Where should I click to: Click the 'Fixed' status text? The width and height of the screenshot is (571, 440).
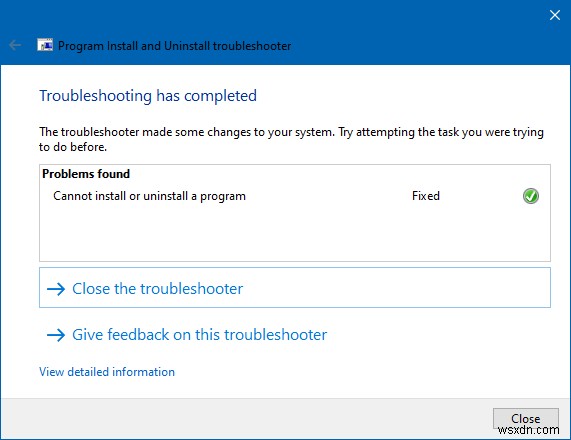pos(426,196)
